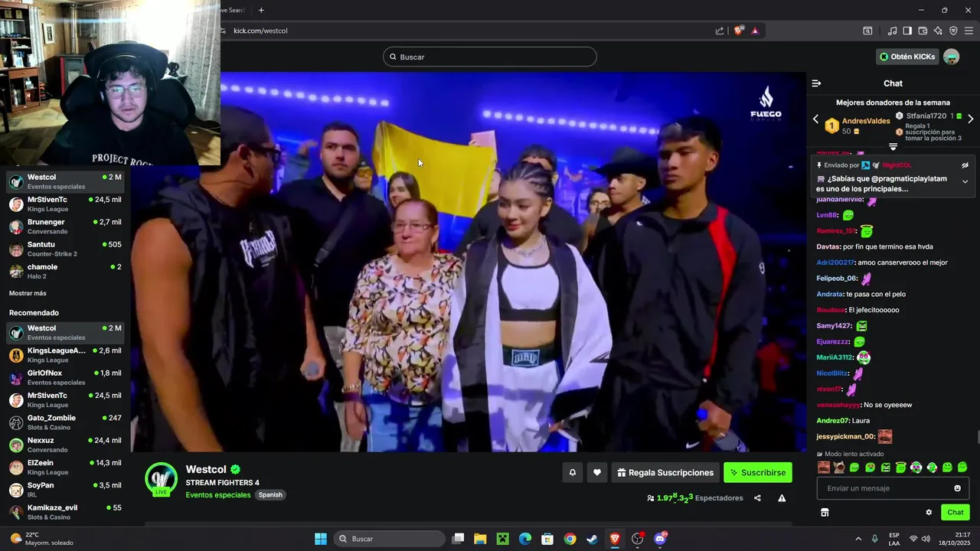Share the stream using the share icon
Viewport: 980px width, 551px height.
click(757, 498)
